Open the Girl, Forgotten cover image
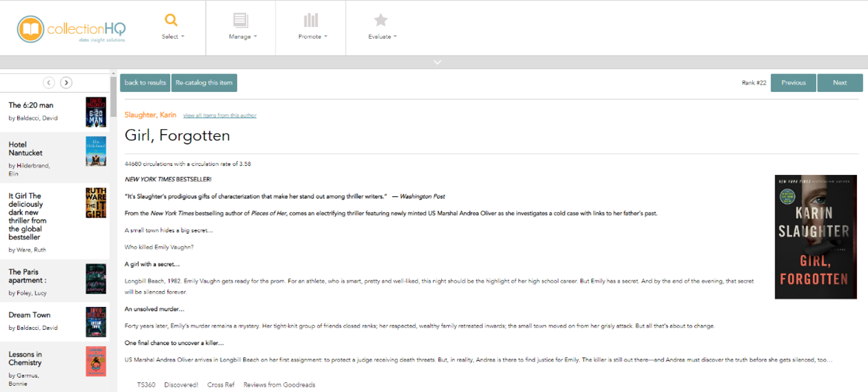 (815, 236)
